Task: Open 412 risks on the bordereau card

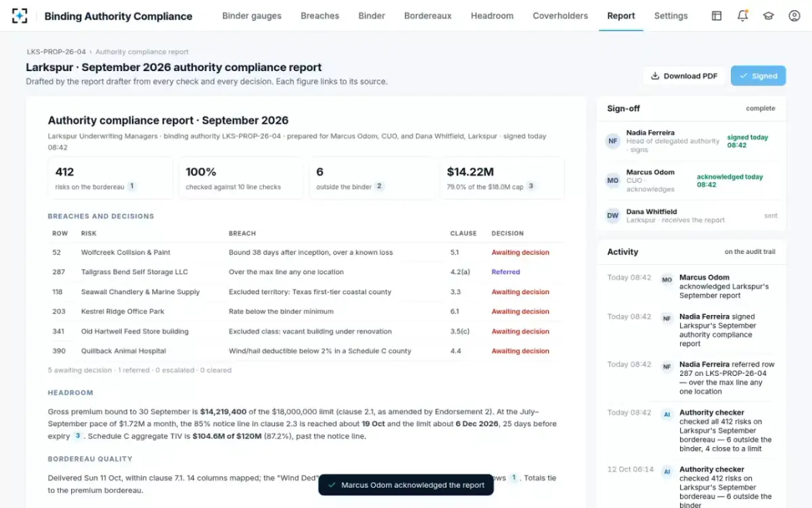Action: (x=110, y=178)
